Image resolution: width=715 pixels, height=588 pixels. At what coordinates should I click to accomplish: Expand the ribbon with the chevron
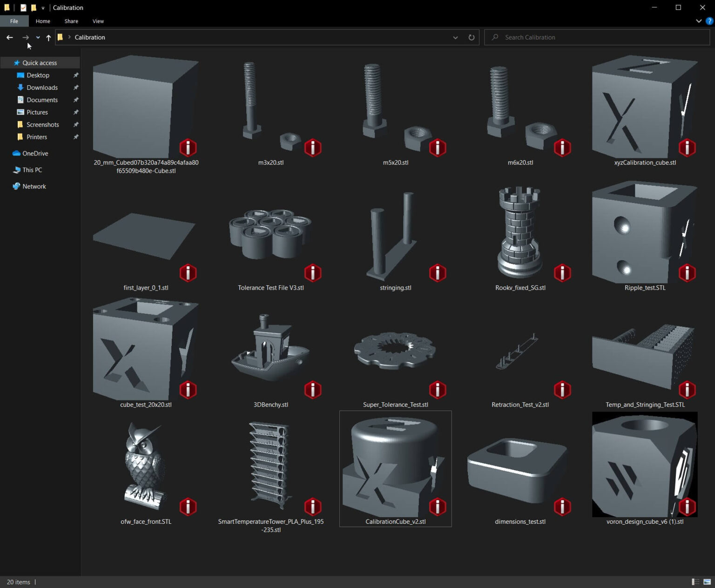coord(699,21)
